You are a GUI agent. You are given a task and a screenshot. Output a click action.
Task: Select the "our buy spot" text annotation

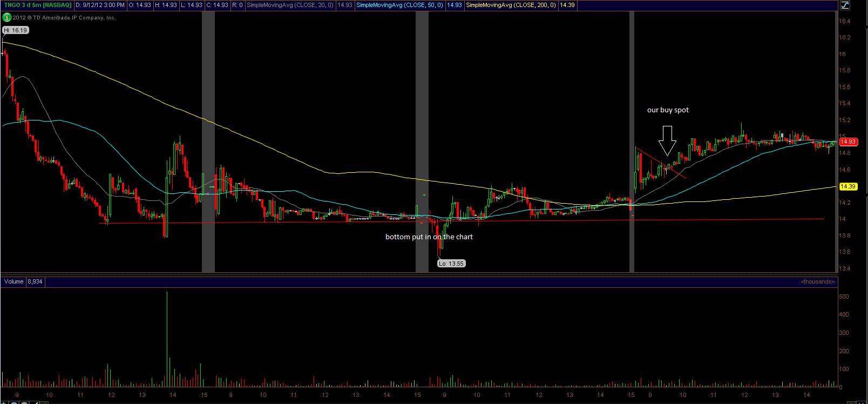(668, 110)
